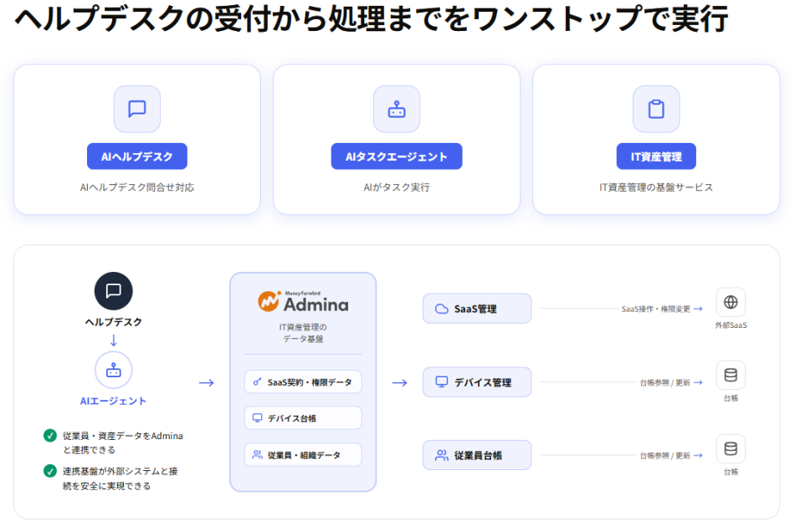Click the database icon above the first 台帳 label

(x=730, y=375)
